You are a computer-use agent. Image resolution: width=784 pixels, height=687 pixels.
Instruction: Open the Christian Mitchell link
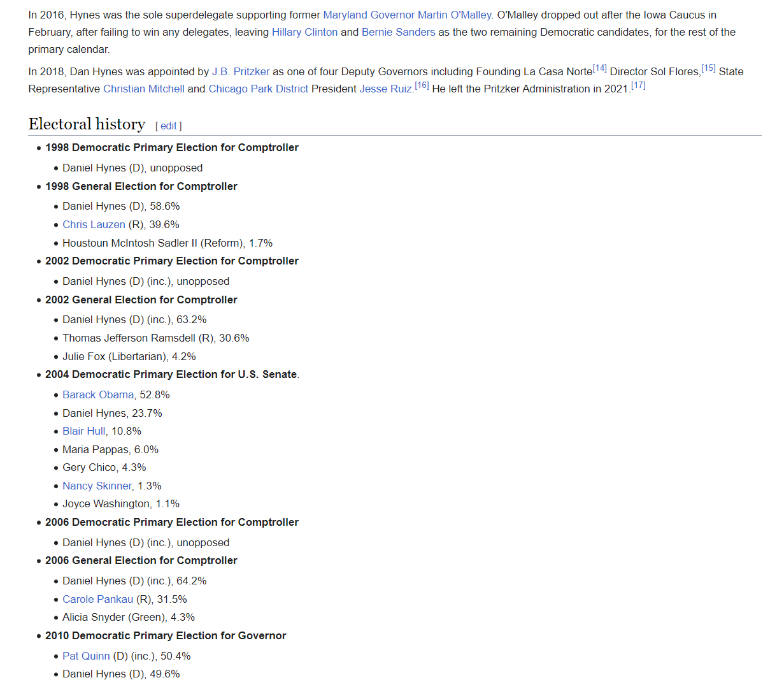144,89
